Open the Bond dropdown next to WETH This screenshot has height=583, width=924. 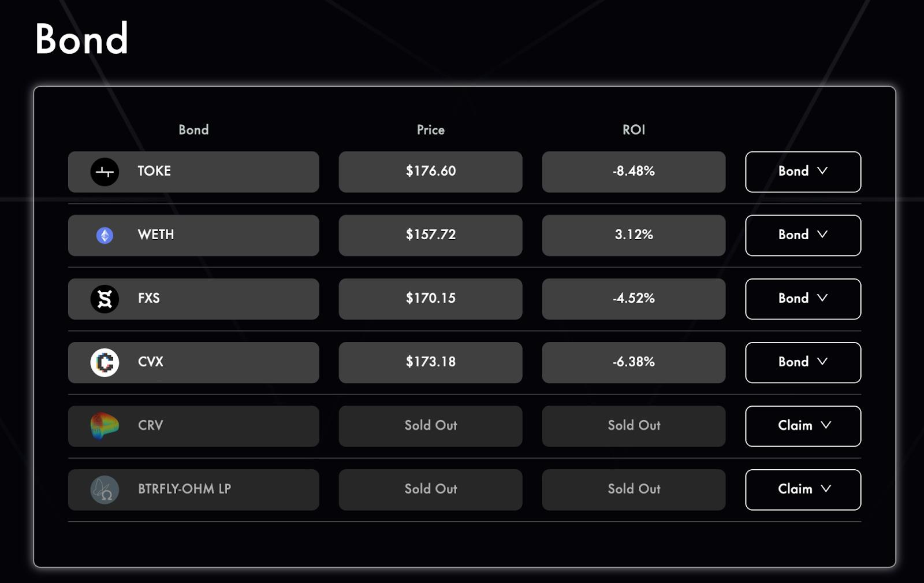(x=803, y=235)
